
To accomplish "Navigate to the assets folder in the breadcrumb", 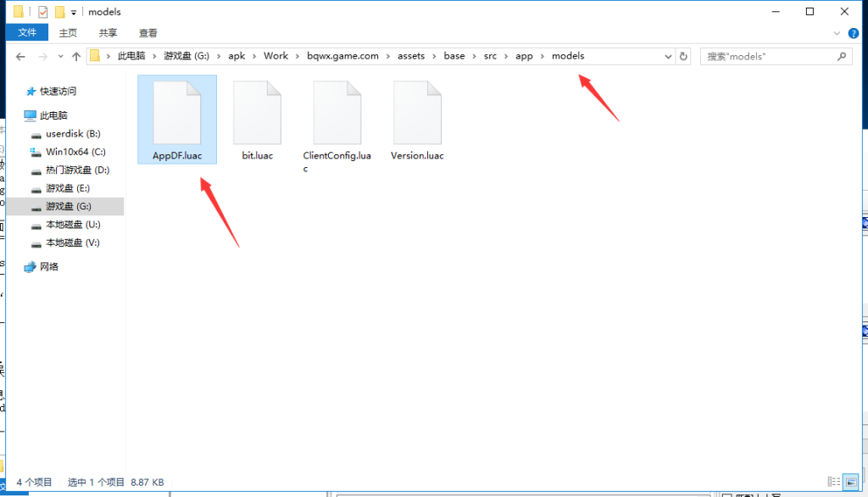I will point(411,56).
